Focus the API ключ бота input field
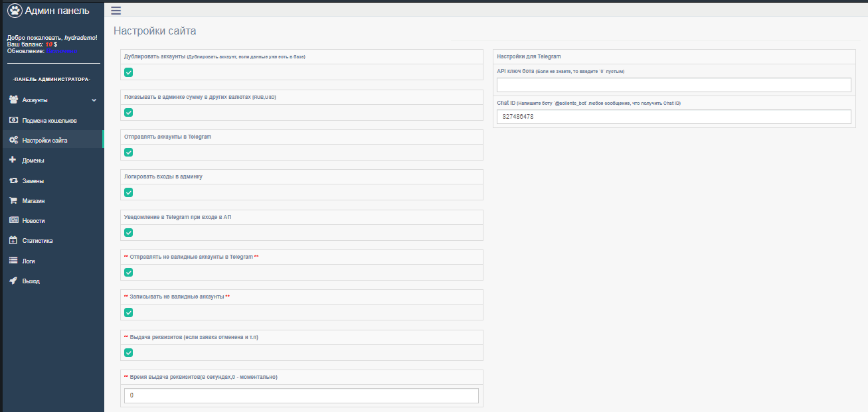The height and width of the screenshot is (412, 868). tap(673, 85)
